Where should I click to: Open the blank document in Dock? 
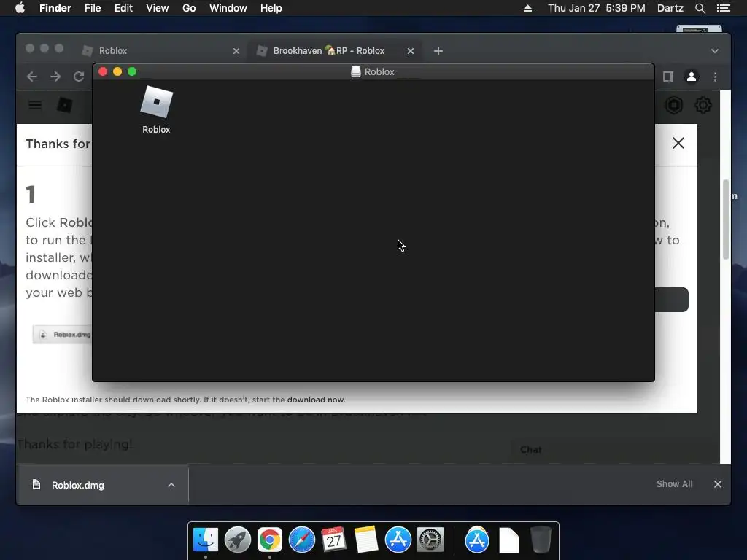tap(508, 540)
